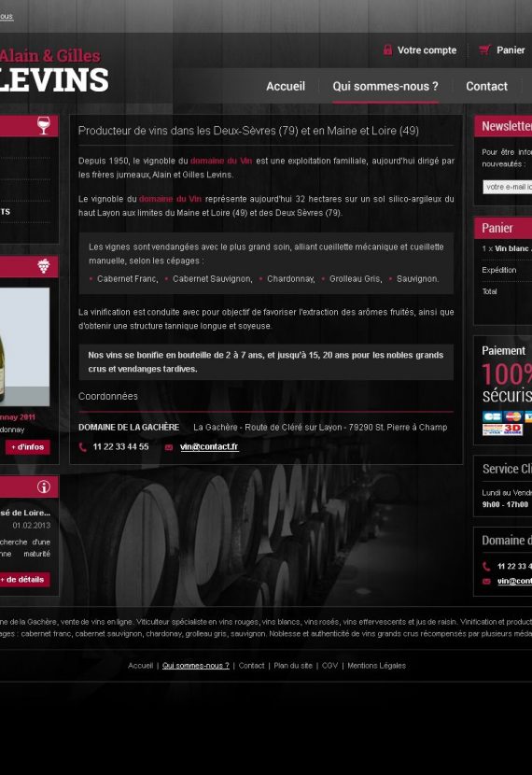The width and height of the screenshot is (532, 775).
Task: Click the wine glass icon in sidebar
Action: [x=44, y=125]
